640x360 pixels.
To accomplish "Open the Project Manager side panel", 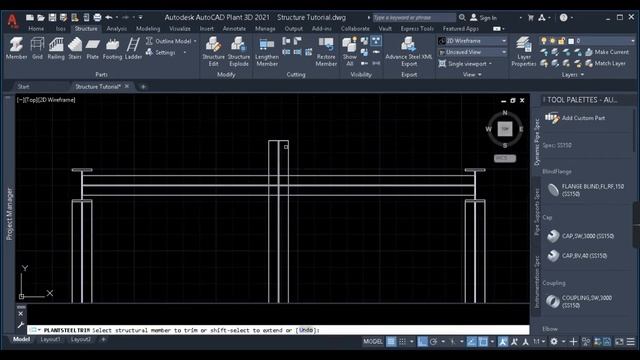I will [x=9, y=213].
